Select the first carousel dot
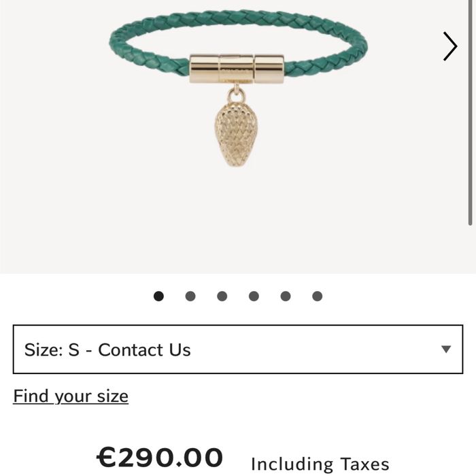Viewport: 476px width, 476px height. click(x=158, y=296)
